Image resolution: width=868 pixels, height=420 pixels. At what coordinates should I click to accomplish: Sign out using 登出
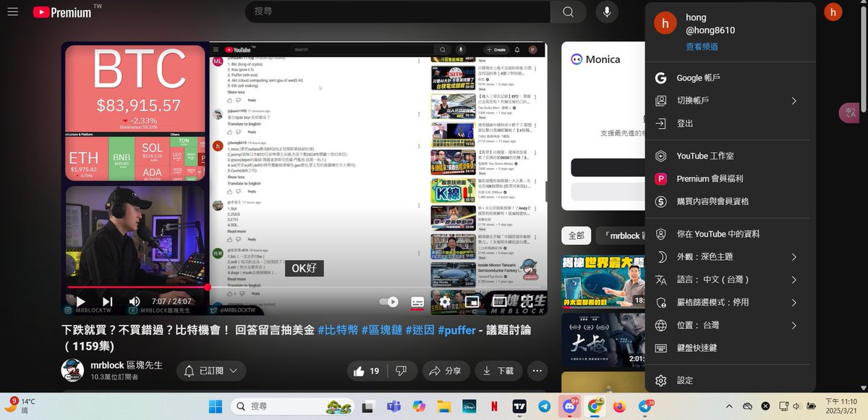tap(730, 124)
